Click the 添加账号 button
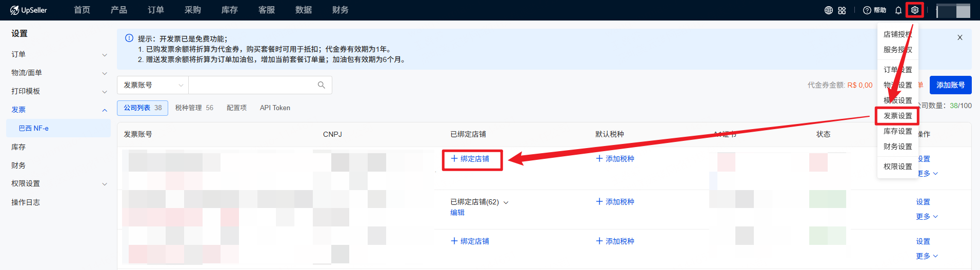 coord(950,85)
